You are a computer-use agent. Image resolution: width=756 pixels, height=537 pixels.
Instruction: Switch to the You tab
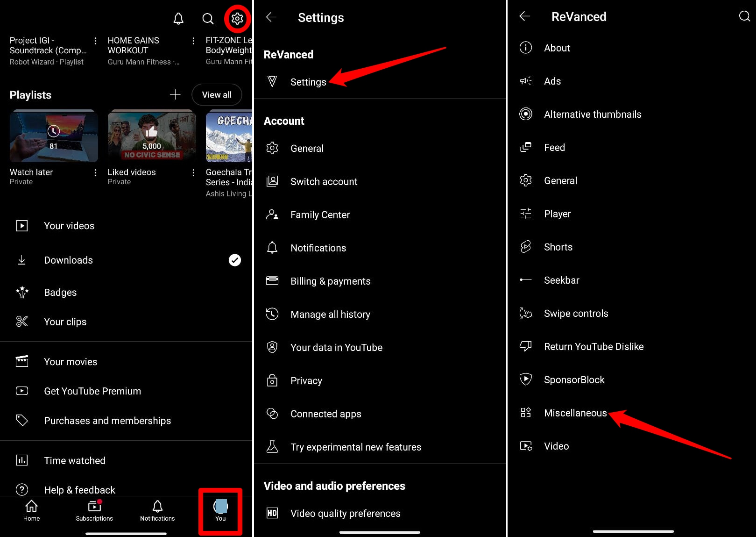point(220,510)
